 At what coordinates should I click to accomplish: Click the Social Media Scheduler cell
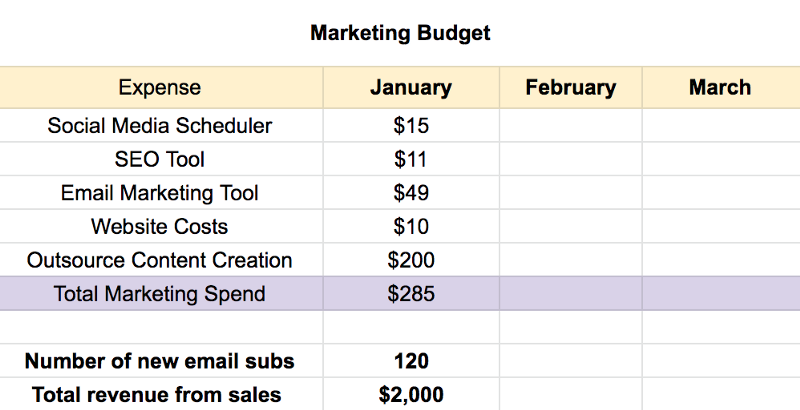click(x=160, y=125)
